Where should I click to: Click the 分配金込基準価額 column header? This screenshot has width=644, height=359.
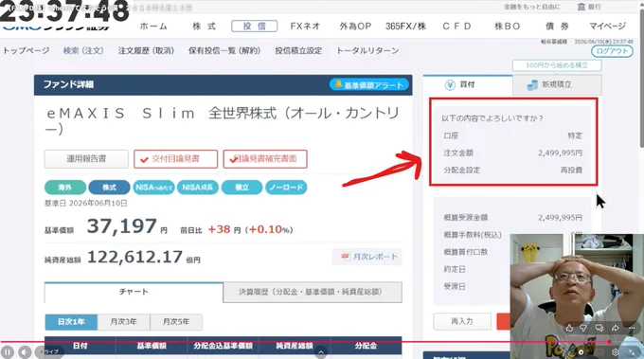pyautogui.click(x=223, y=346)
